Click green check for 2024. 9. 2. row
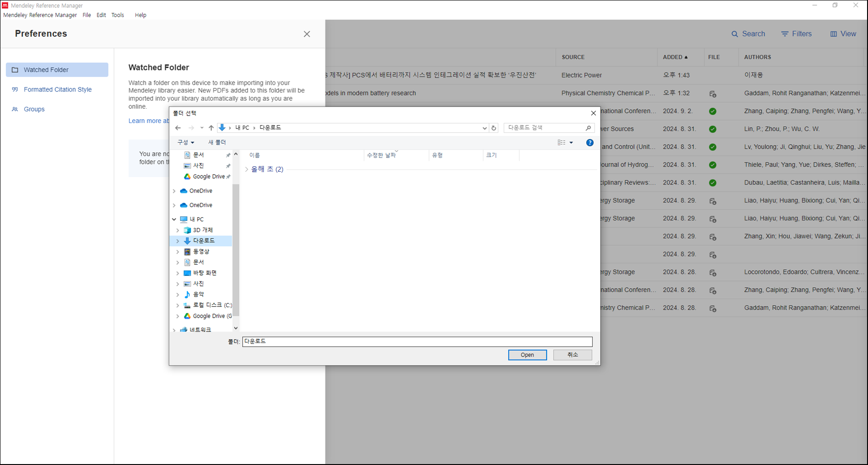Image resolution: width=868 pixels, height=465 pixels. (x=713, y=111)
